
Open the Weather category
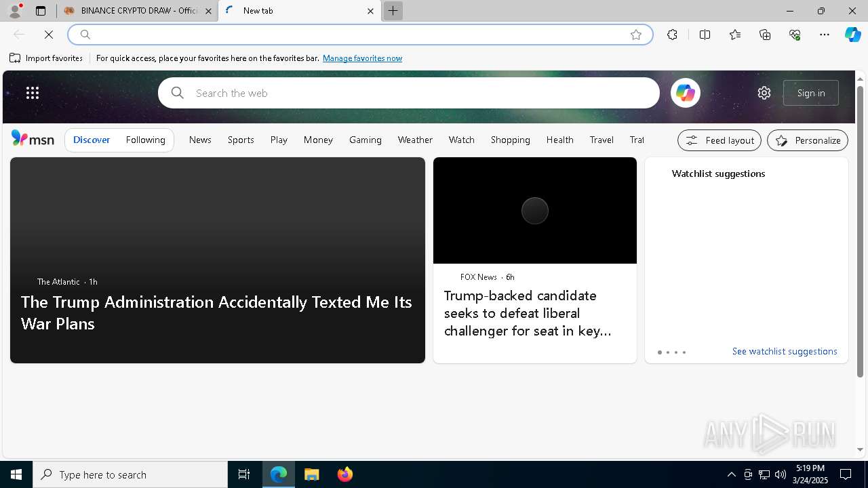coord(415,140)
